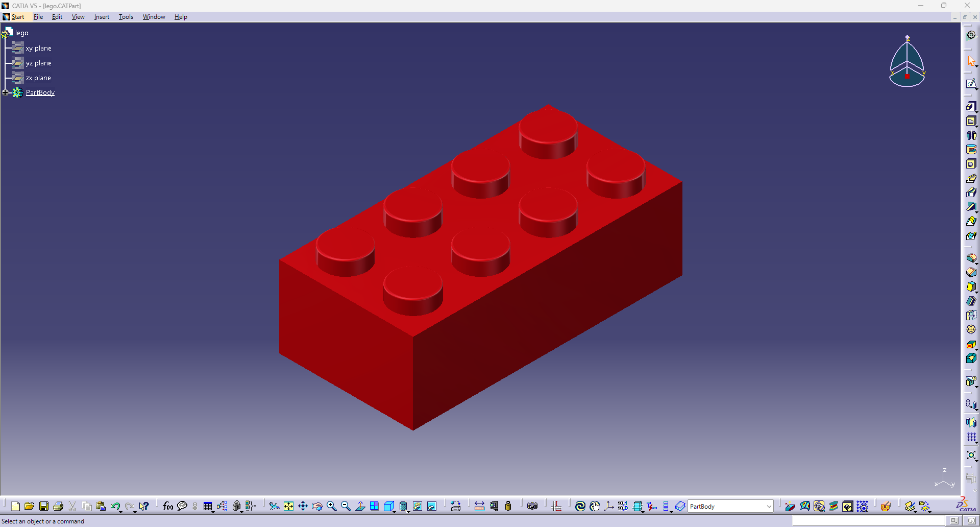Undo the last action
Image resolution: width=980 pixels, height=527 pixels.
click(115, 506)
